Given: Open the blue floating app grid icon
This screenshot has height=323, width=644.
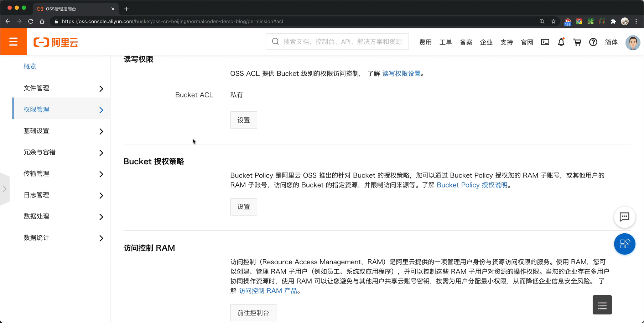Looking at the screenshot, I should click(x=624, y=244).
